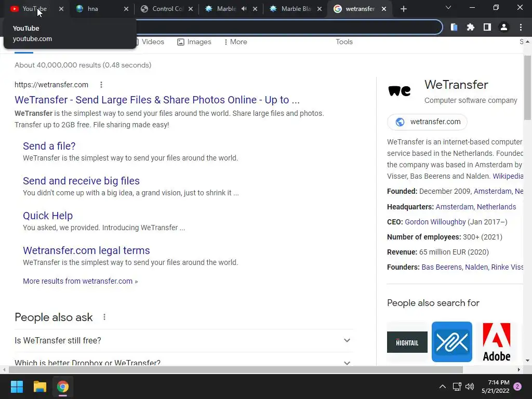Click the reading list icon in toolbar
532x399 pixels.
454,27
